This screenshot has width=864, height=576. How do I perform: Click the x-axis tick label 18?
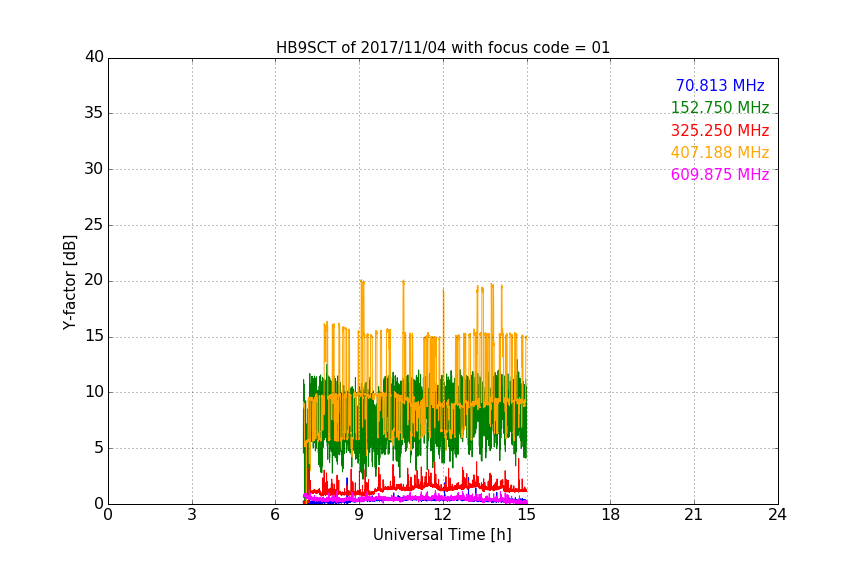point(611,515)
